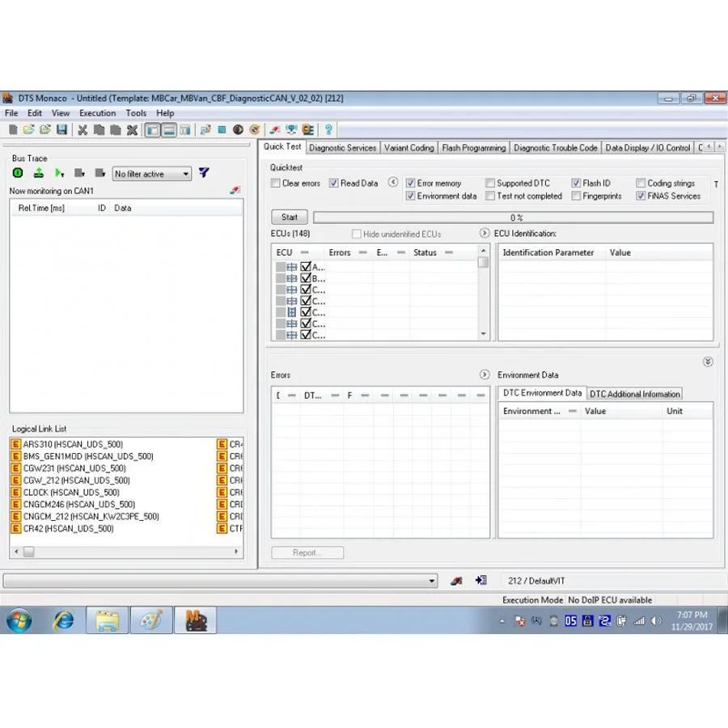Click the orange round globe toolbar icon
The height and width of the screenshot is (728, 728).
point(255,130)
